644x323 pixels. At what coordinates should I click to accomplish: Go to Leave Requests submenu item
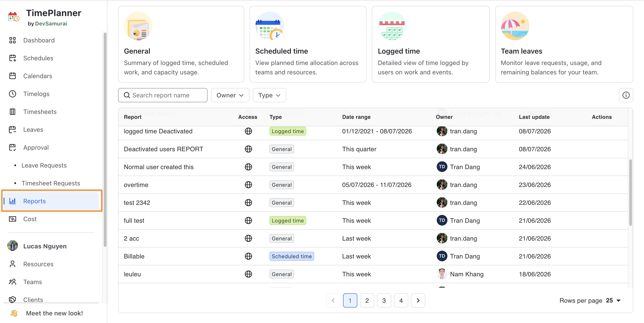44,165
